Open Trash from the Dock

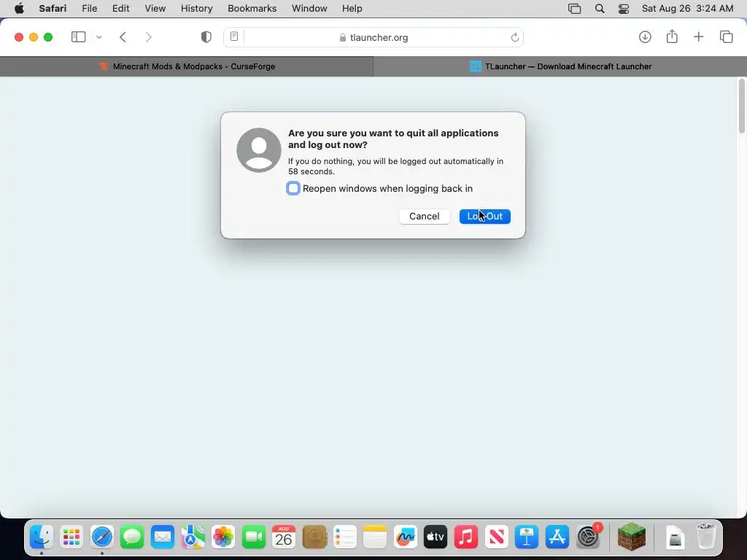point(705,537)
